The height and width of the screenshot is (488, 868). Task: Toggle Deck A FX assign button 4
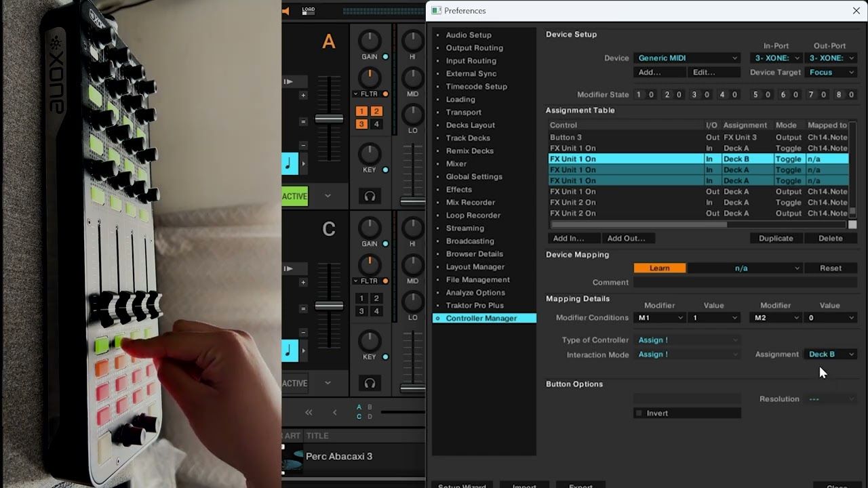[376, 124]
